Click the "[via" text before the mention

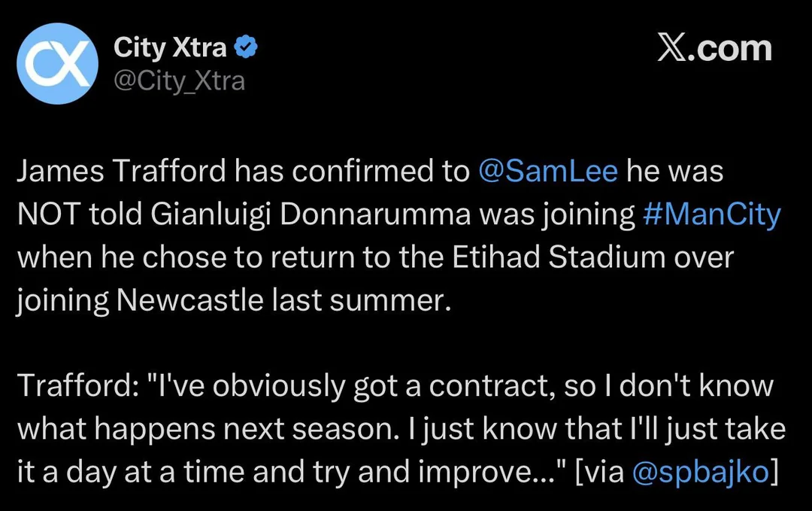[599, 471]
